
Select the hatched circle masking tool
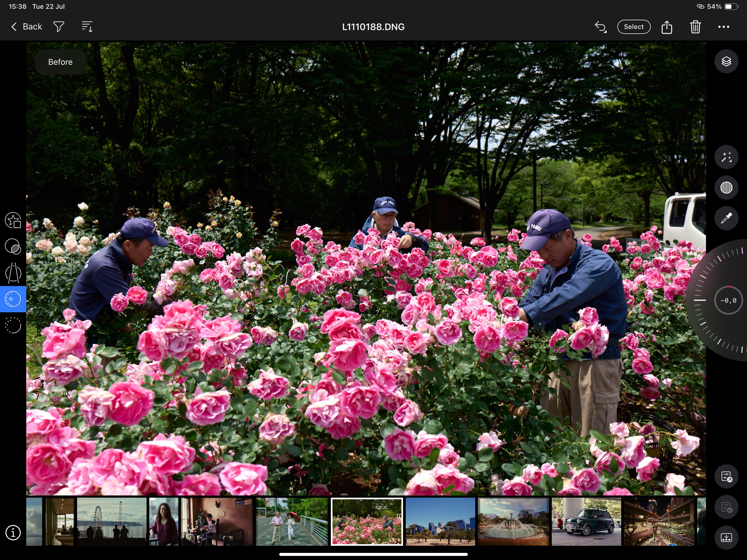(x=13, y=247)
